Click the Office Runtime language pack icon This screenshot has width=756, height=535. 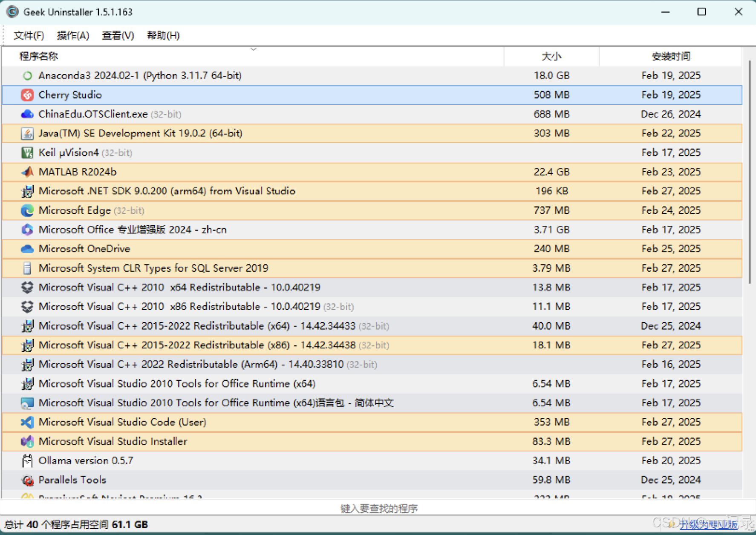27,403
